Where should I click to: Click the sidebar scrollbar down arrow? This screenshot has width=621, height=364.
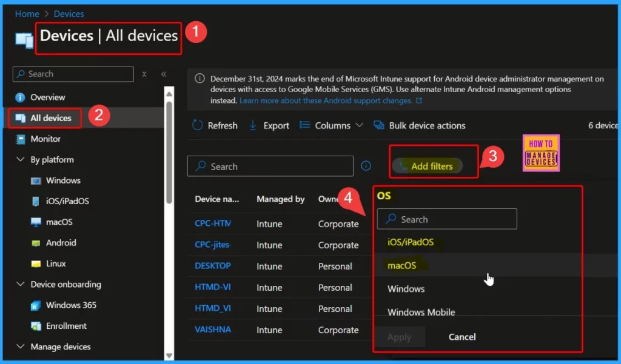coord(169,356)
